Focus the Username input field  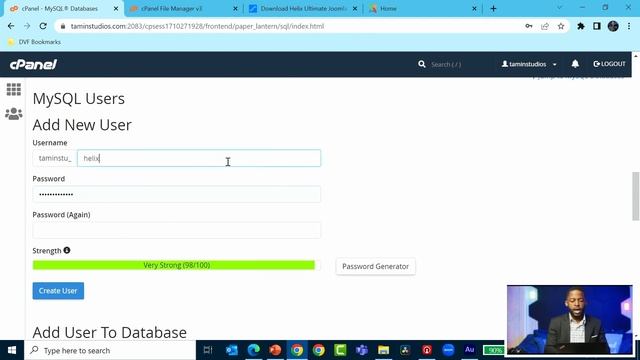point(199,158)
